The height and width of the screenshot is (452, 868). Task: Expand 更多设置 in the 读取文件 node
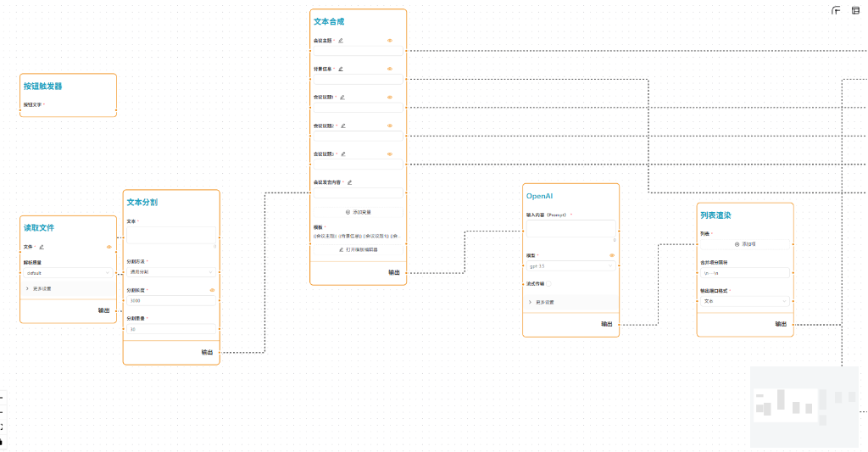68,288
